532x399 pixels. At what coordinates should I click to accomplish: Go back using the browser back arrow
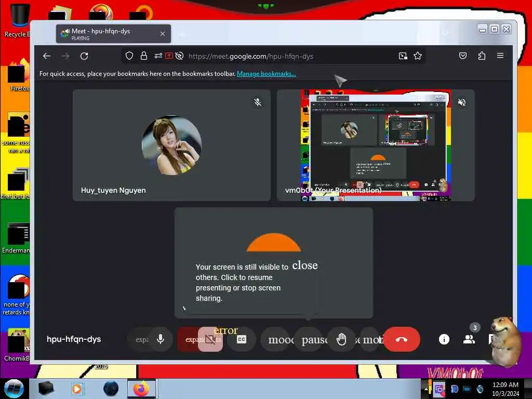[x=46, y=56]
